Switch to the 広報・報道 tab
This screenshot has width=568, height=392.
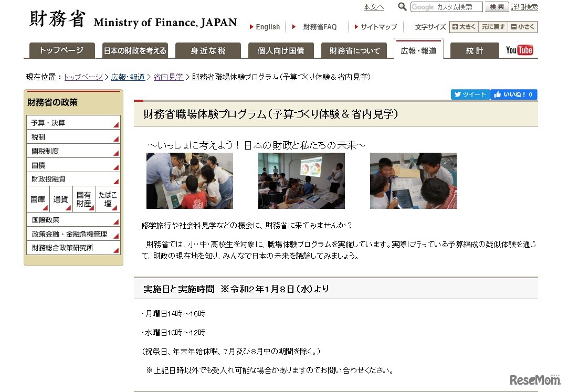coord(418,50)
